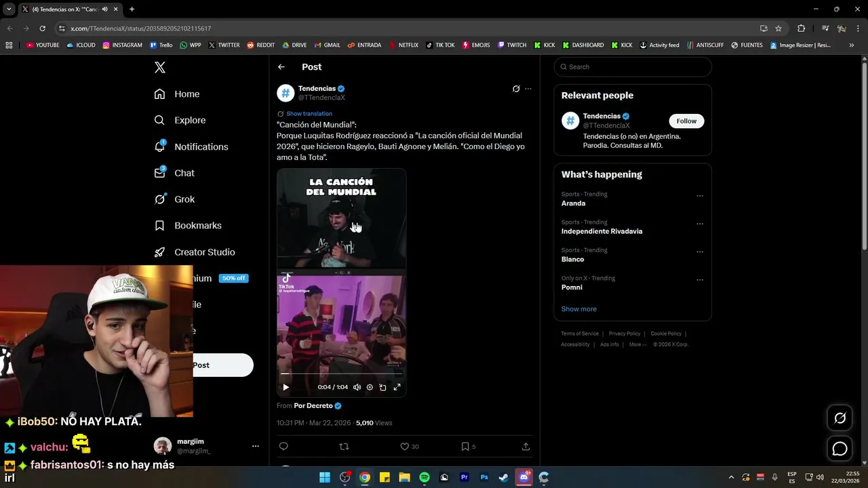Viewport: 868px width, 488px height.
Task: Enter fullscreen on the video
Action: tap(397, 387)
